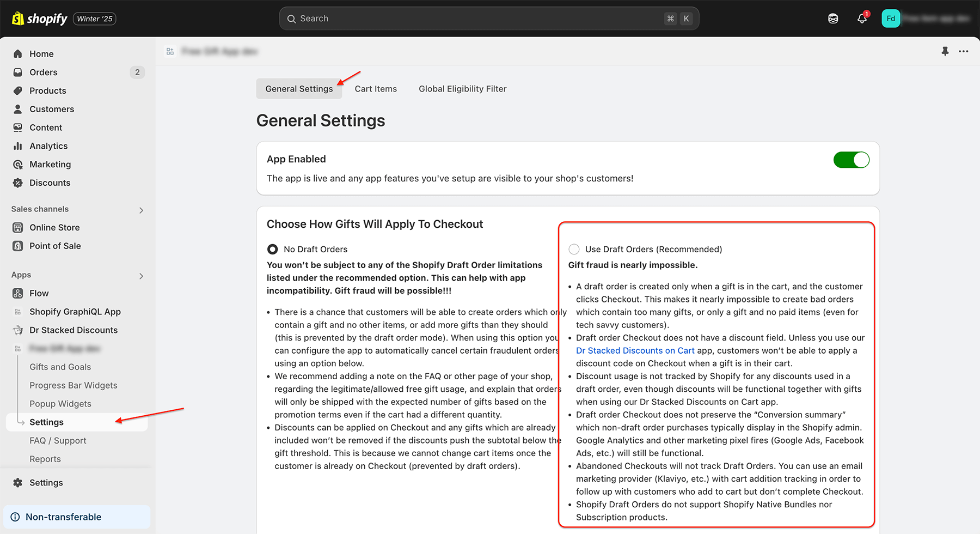Click the Winter '25 edition badge
The image size is (980, 534).
click(x=95, y=19)
